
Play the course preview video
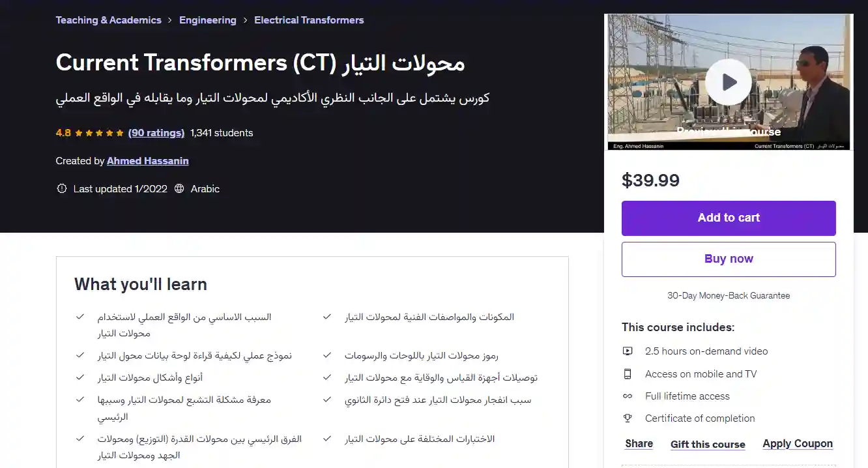729,82
